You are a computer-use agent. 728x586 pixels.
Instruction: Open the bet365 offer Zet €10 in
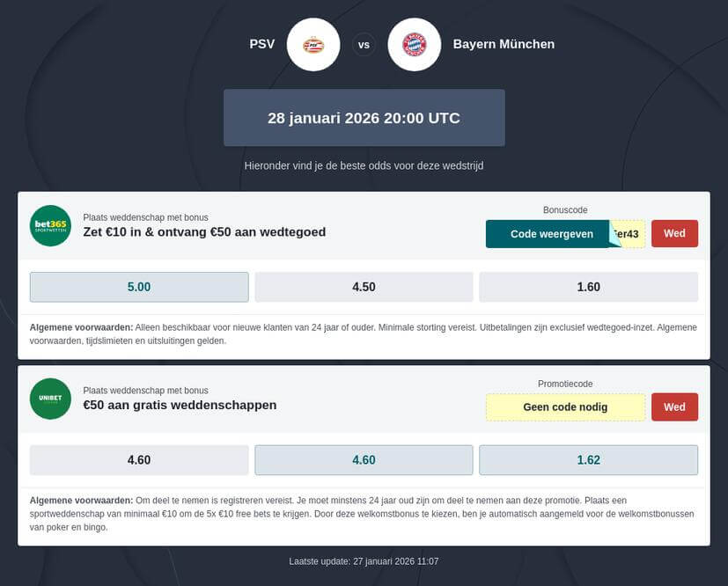pos(202,232)
